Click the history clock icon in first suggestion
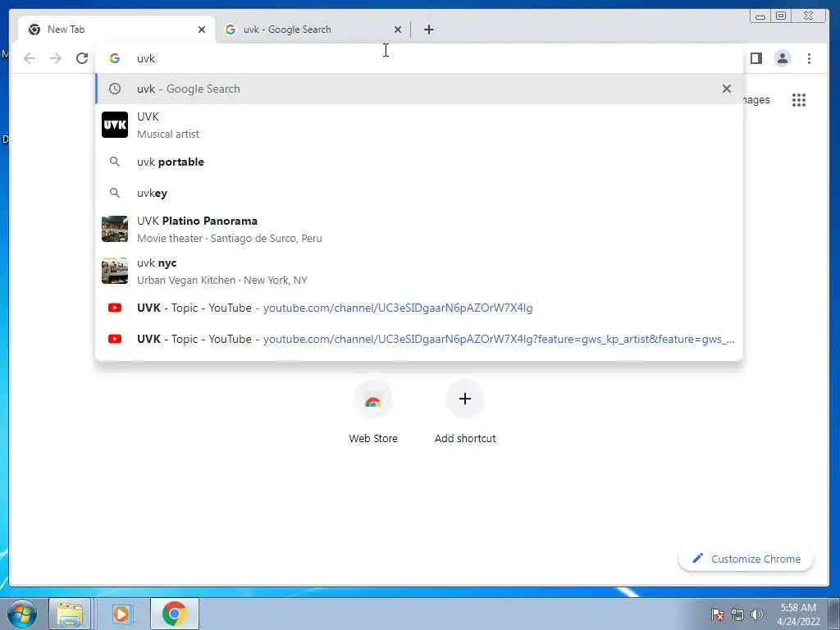This screenshot has width=840, height=630. pos(115,89)
